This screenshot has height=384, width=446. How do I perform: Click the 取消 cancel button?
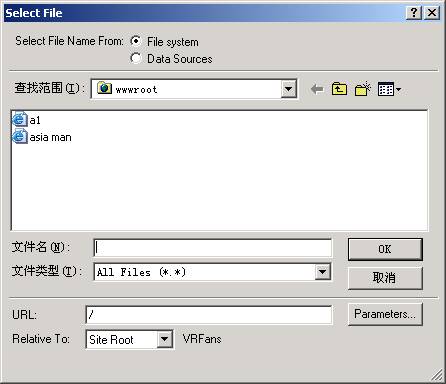pos(385,278)
